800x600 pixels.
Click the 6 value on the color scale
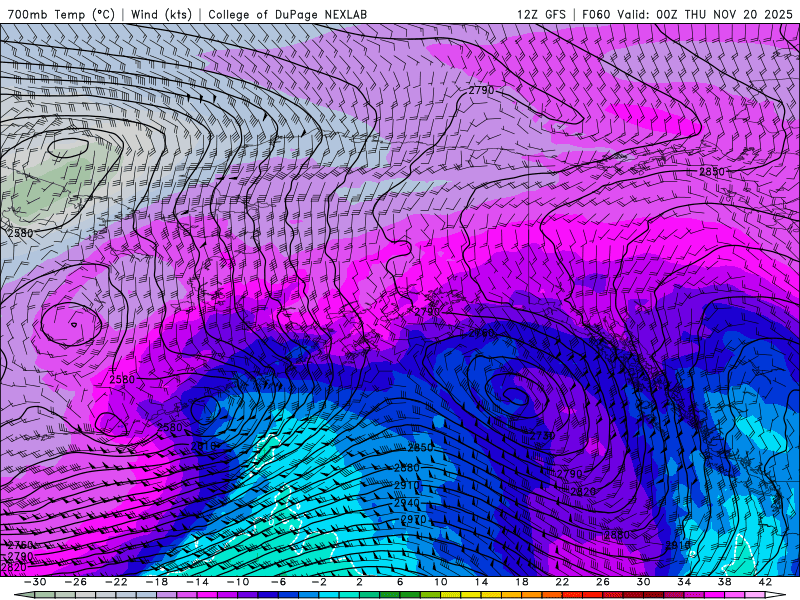pyautogui.click(x=399, y=582)
